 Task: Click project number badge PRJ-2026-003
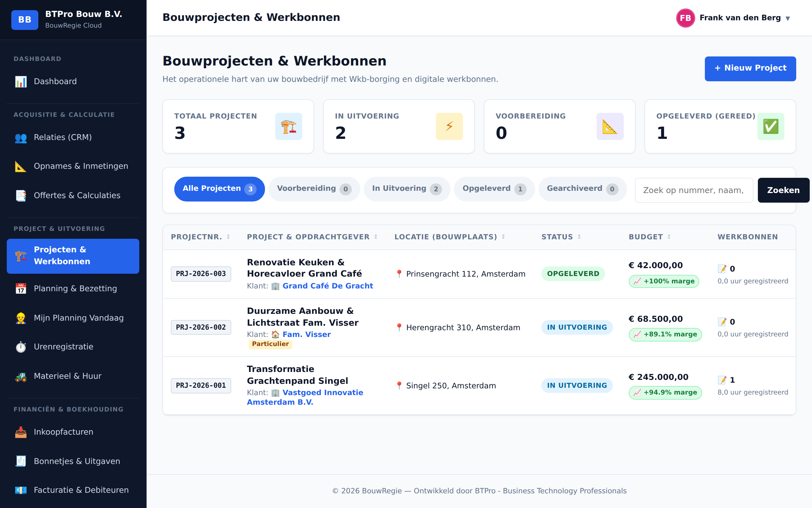coord(201,274)
